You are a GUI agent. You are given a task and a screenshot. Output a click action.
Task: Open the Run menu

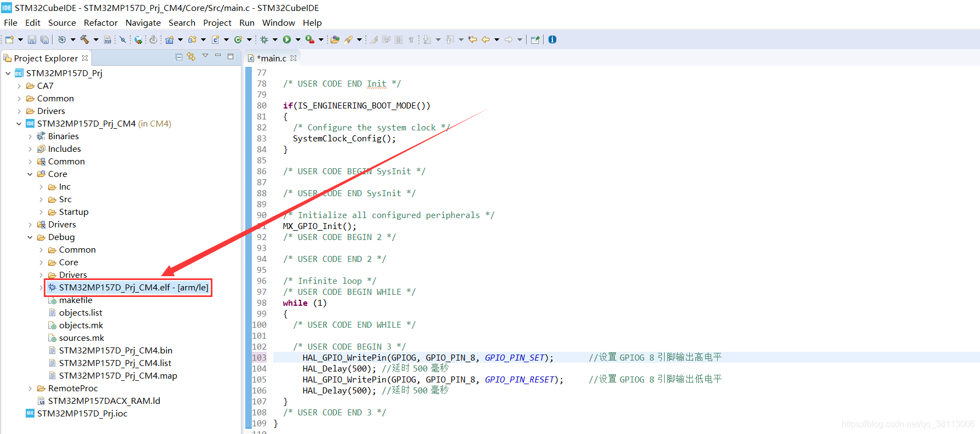(247, 23)
